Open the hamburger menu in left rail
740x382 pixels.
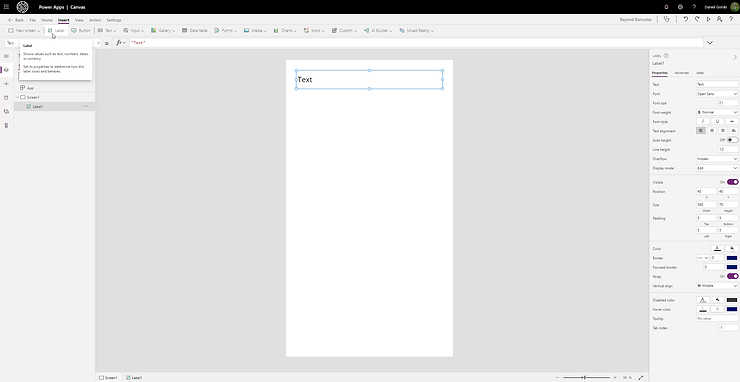[x=6, y=56]
